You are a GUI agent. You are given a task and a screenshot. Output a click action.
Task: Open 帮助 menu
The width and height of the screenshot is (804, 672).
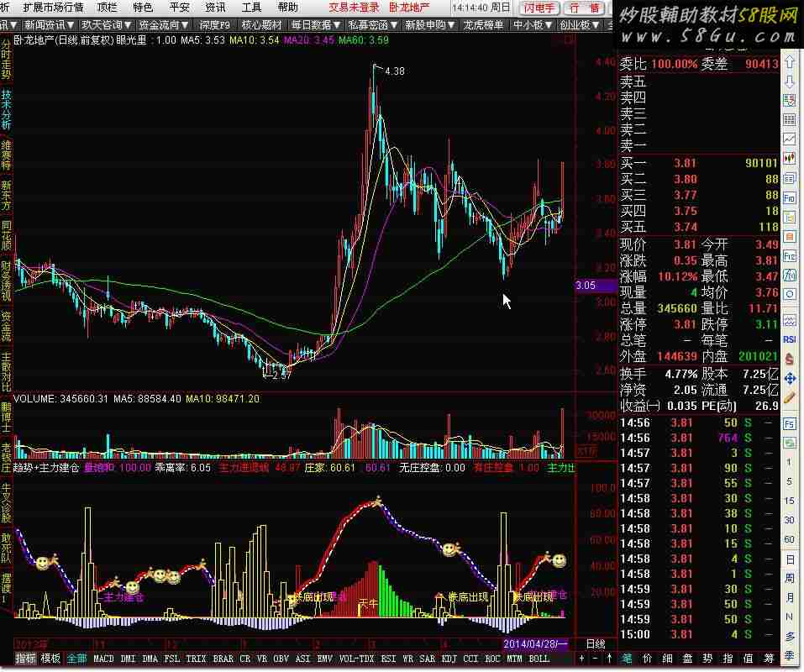click(x=287, y=8)
